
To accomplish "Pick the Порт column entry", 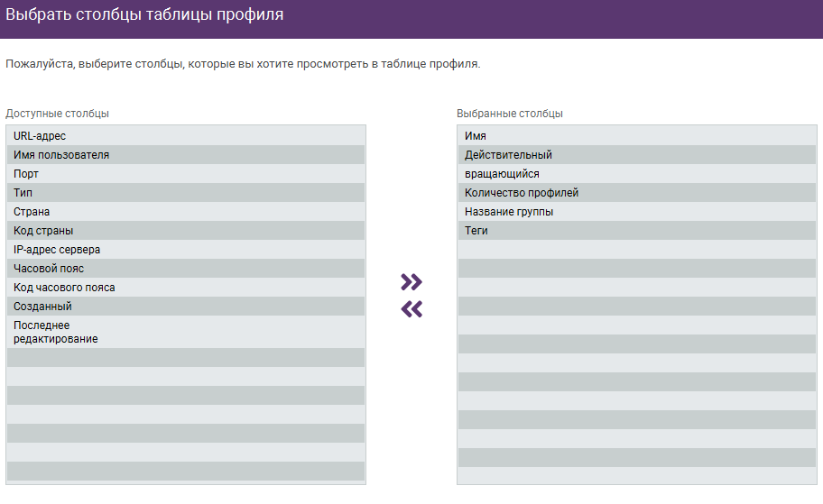I will (186, 174).
